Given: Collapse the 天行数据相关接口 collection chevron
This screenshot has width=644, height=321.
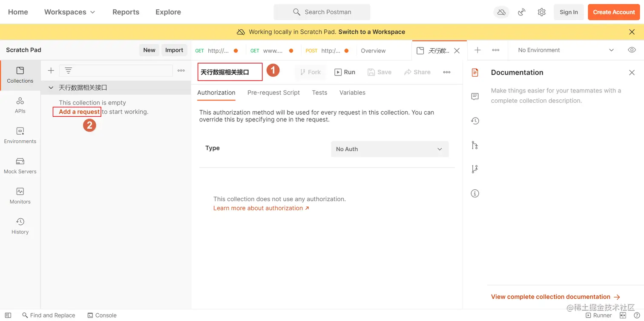Looking at the screenshot, I should 51,88.
